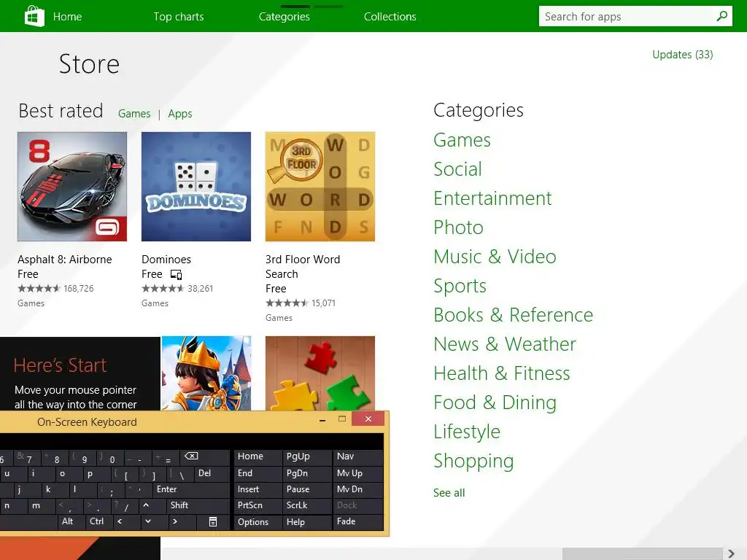The height and width of the screenshot is (560, 747).
Task: Open the Social category
Action: 458,169
